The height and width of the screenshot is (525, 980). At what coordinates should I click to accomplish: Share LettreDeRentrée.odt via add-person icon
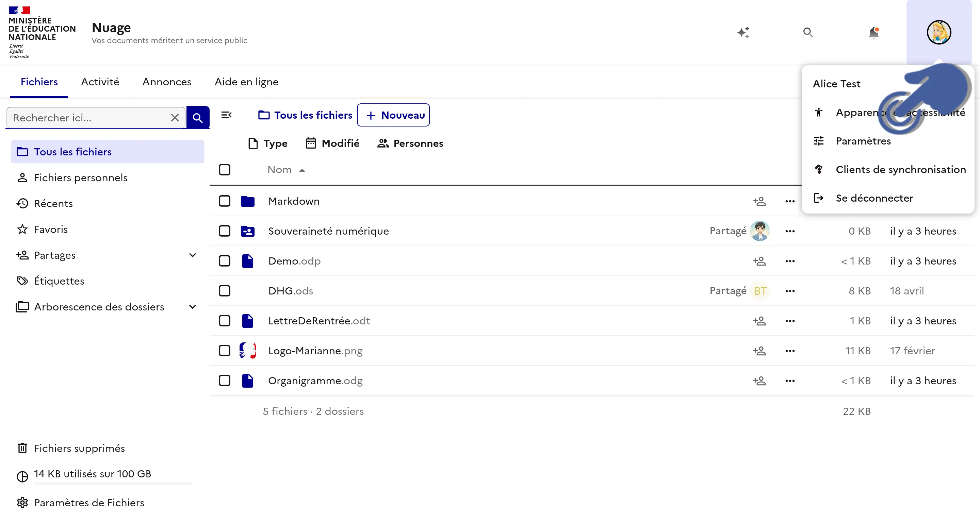point(759,321)
